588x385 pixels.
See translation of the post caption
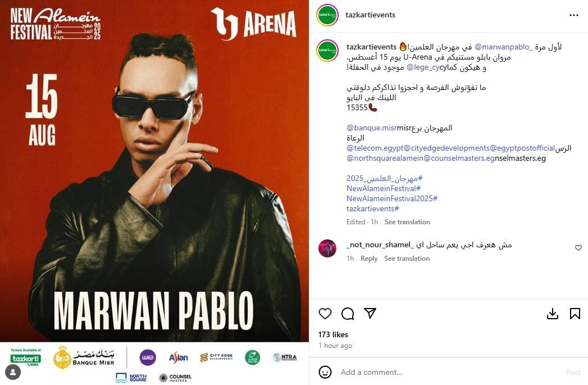tap(407, 222)
